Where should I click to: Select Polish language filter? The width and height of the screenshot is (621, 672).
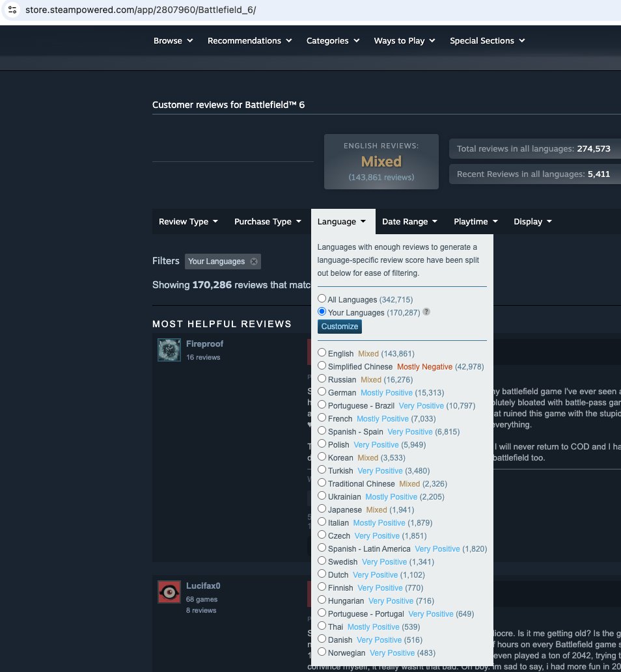(322, 444)
